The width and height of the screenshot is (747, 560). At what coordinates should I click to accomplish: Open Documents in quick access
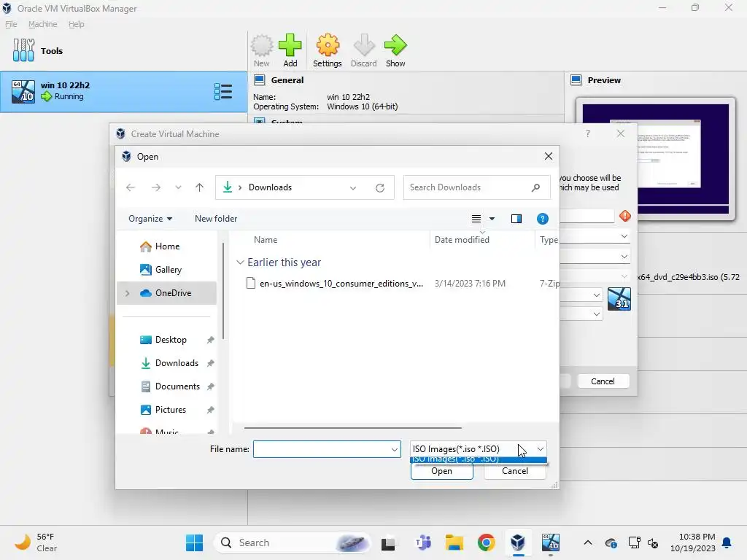tap(177, 386)
